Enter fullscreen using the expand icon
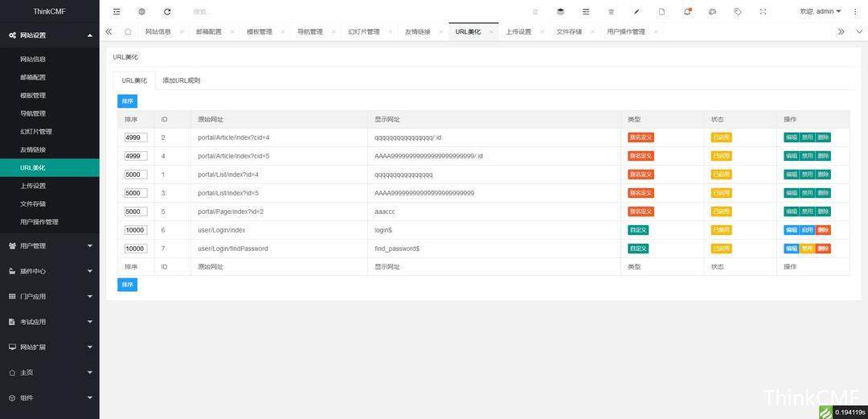This screenshot has width=868, height=419. pyautogui.click(x=763, y=12)
